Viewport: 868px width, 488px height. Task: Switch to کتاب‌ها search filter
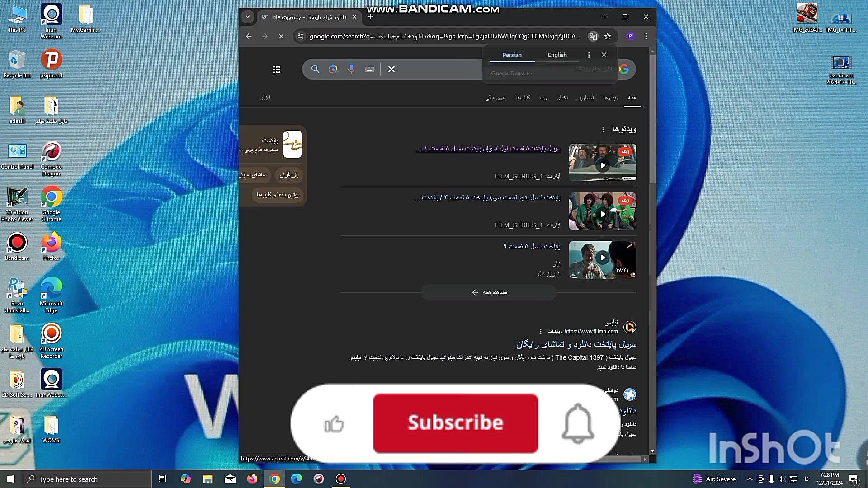[x=523, y=98]
